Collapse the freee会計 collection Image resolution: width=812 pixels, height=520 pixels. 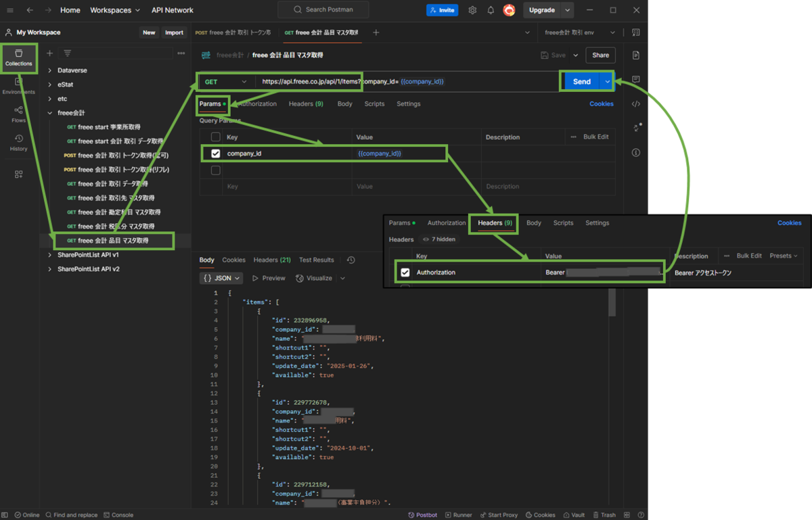pyautogui.click(x=50, y=113)
